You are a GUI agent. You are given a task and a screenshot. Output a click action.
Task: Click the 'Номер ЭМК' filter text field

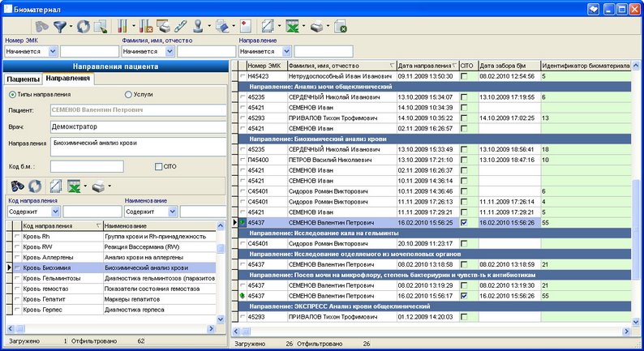[x=89, y=51]
